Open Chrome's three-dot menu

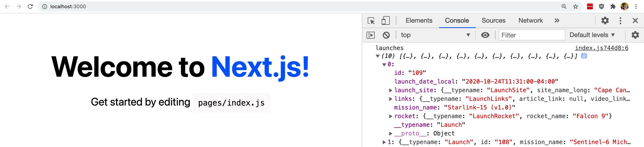pos(636,6)
